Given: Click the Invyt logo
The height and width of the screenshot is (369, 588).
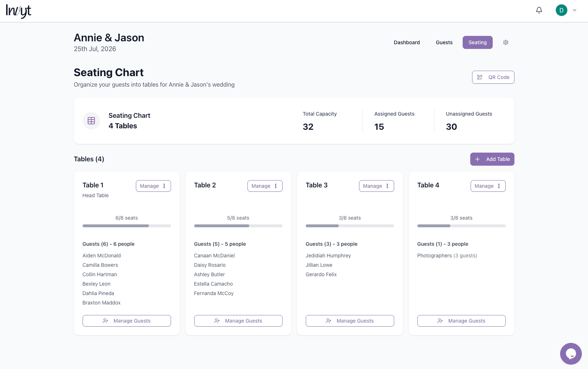Looking at the screenshot, I should (18, 11).
